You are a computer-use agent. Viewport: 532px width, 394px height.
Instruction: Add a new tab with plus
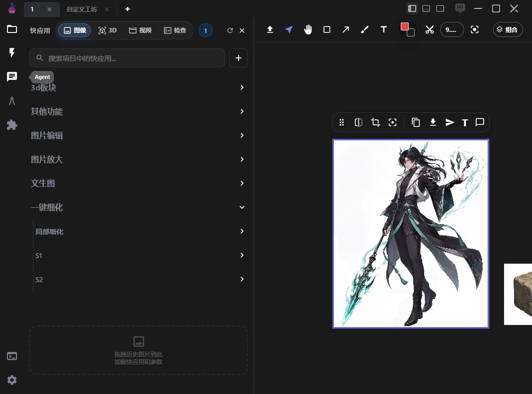[x=128, y=9]
